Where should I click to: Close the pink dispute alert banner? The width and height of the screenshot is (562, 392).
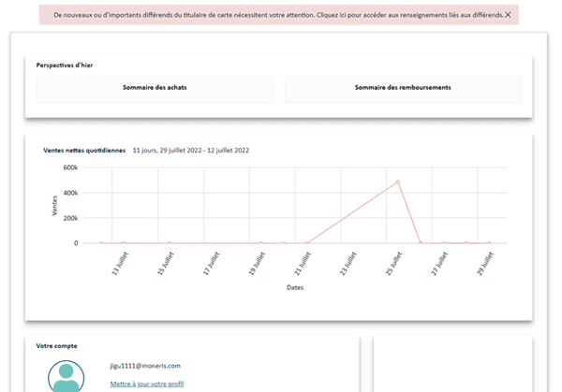coord(508,15)
